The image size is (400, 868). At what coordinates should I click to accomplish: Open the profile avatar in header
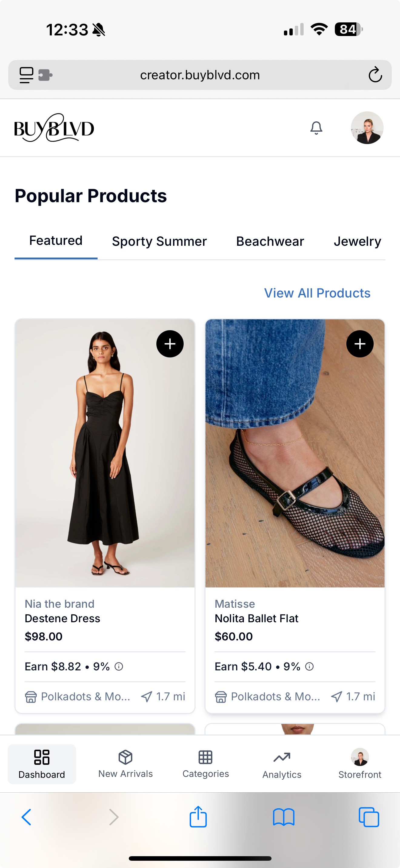click(x=367, y=128)
